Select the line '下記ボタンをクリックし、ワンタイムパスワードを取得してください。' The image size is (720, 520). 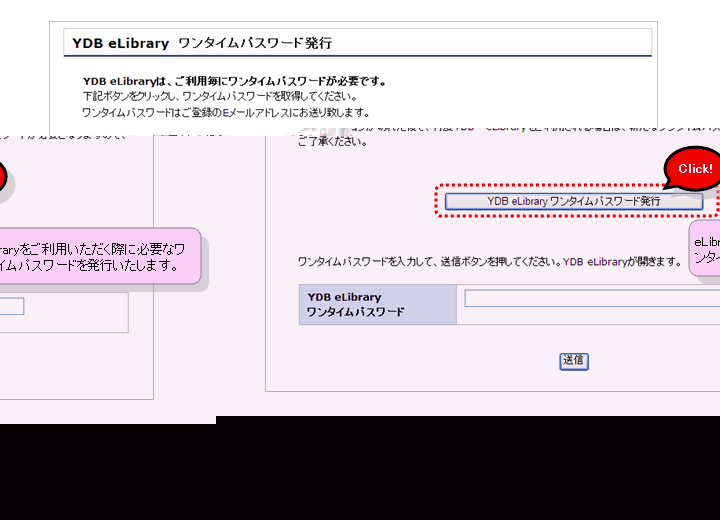click(220, 96)
